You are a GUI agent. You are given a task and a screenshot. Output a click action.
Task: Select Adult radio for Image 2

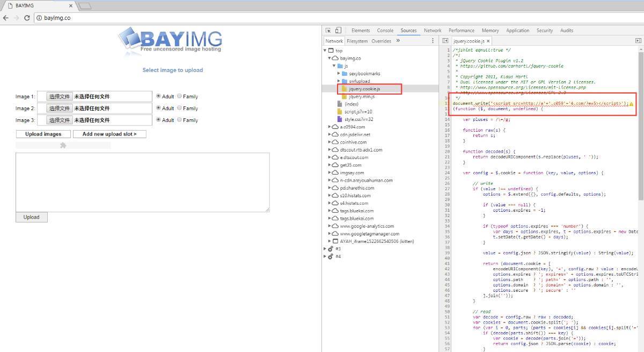[x=158, y=108]
